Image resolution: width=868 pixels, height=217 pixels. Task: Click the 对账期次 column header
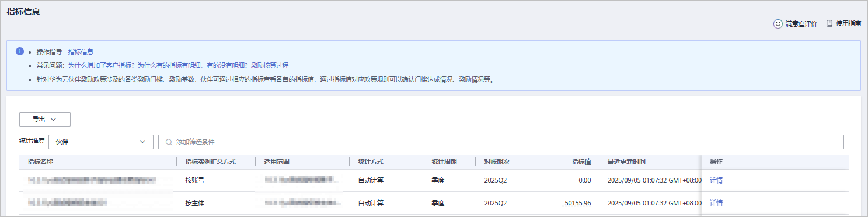pos(497,162)
